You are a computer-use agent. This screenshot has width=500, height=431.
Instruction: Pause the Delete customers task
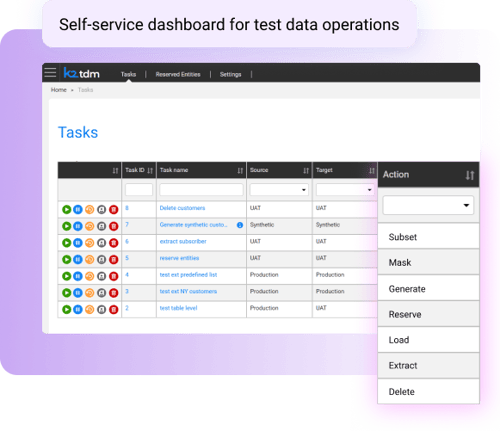78,209
